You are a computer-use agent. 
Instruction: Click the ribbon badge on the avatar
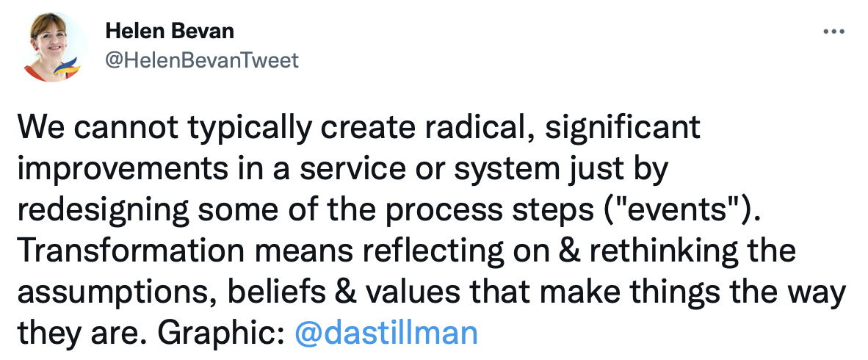pos(66,66)
